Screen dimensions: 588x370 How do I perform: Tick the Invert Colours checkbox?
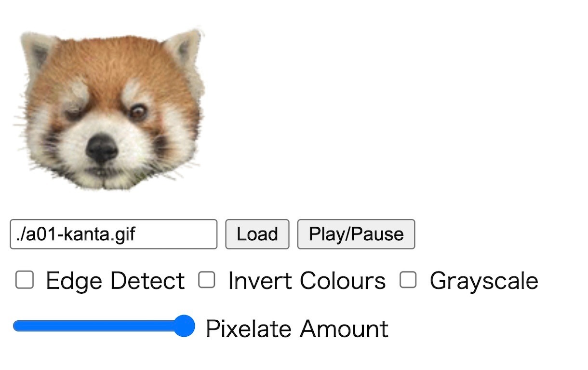point(207,280)
